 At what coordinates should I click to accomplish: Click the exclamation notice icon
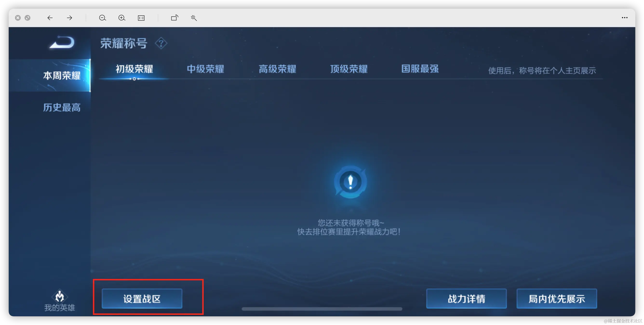coord(350,182)
